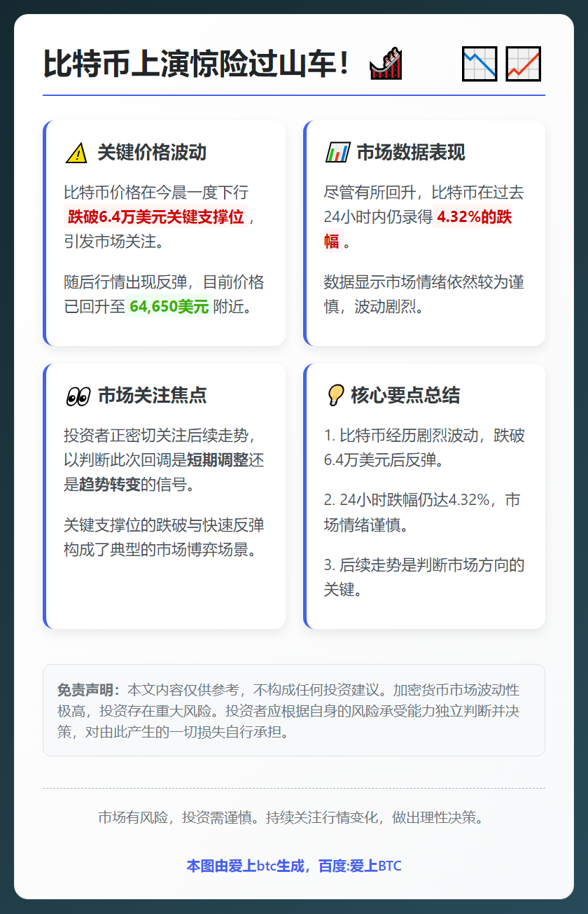Click the heading 市场数据表现
Screen dimensions: 588x914
[x=411, y=153]
